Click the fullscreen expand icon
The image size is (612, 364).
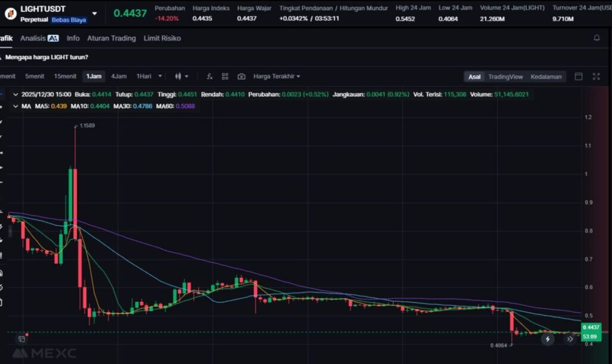596,77
